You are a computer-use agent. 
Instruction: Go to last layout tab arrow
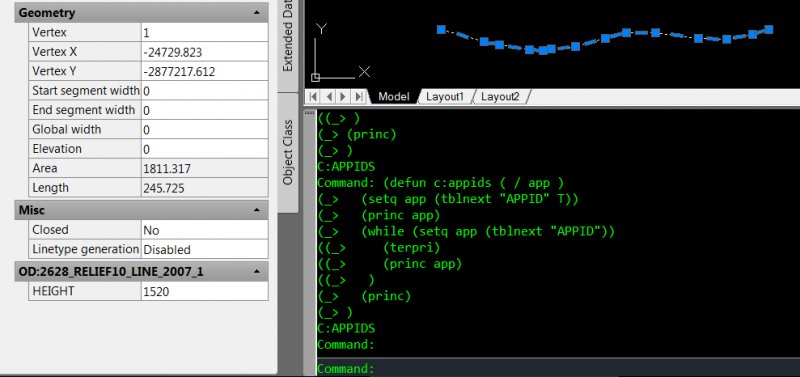[359, 96]
